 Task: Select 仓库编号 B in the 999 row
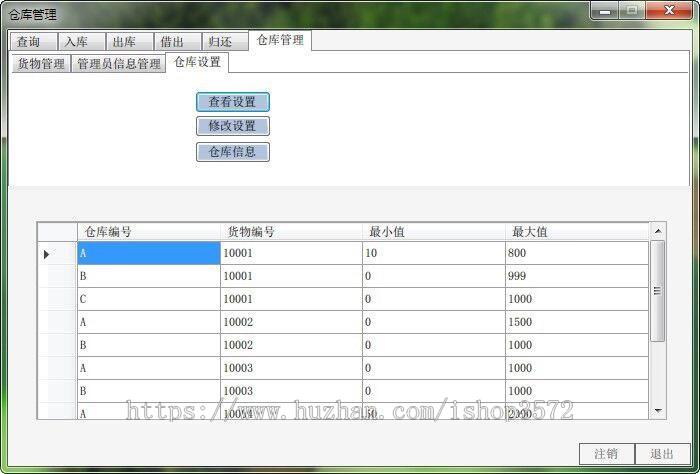[149, 276]
